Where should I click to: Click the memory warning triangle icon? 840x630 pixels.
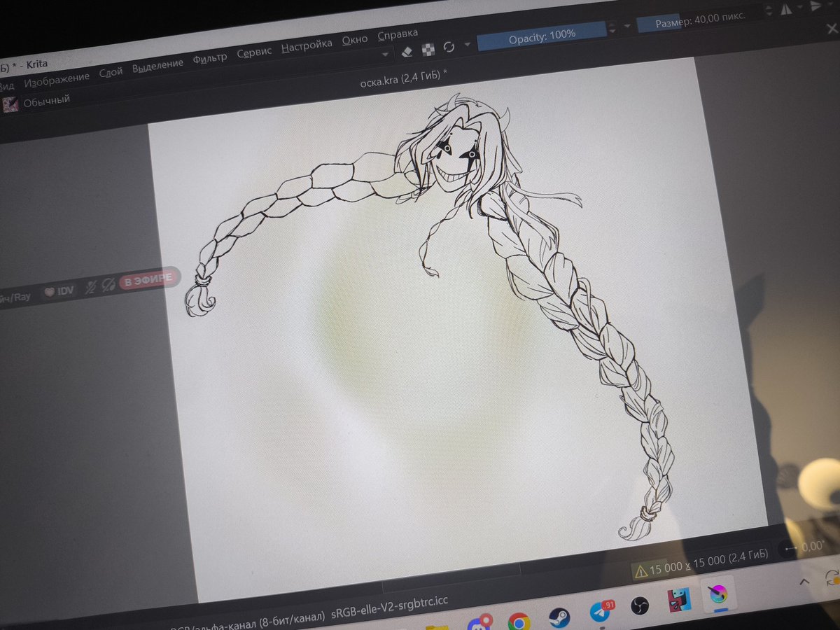click(x=640, y=571)
